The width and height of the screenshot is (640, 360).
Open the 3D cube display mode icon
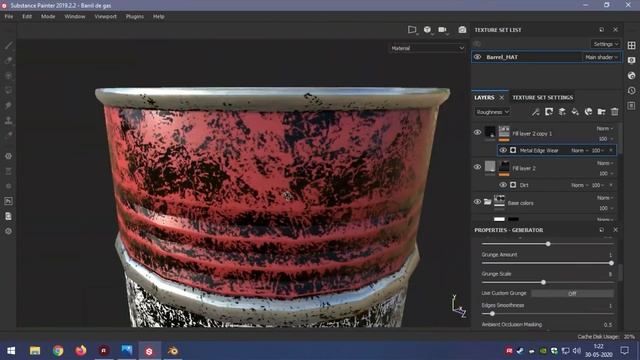(427, 30)
